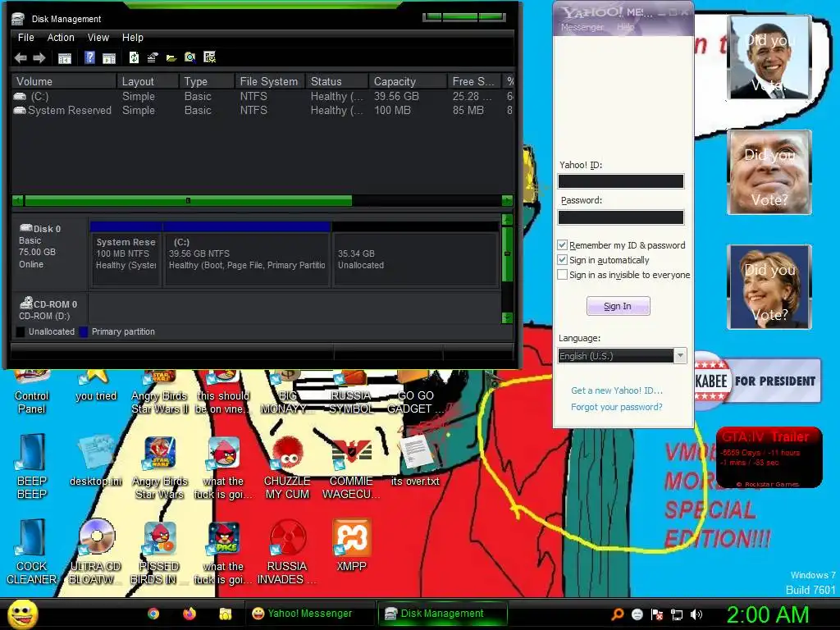Click Forgot your password? link
This screenshot has width=840, height=630.
[617, 407]
